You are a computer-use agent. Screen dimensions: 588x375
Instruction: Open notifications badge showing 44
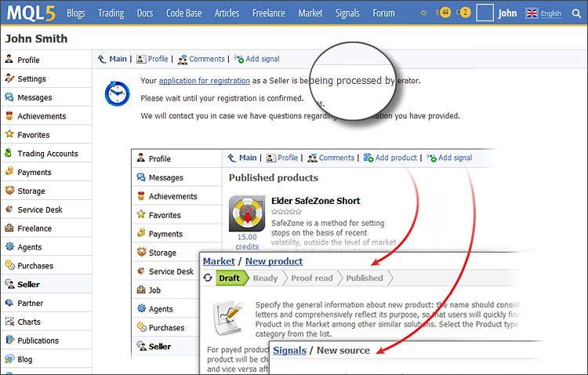(x=444, y=13)
